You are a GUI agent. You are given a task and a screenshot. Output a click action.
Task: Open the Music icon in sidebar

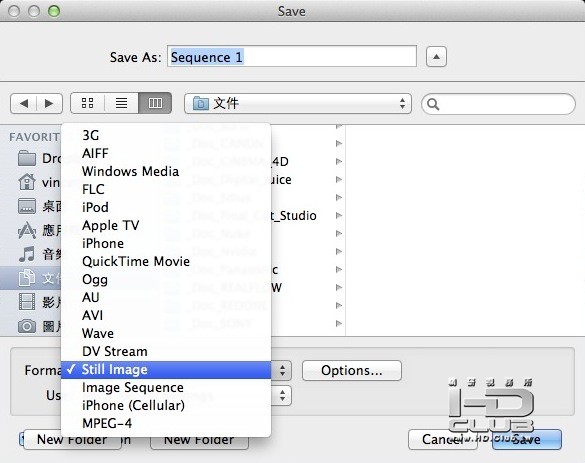(x=27, y=254)
